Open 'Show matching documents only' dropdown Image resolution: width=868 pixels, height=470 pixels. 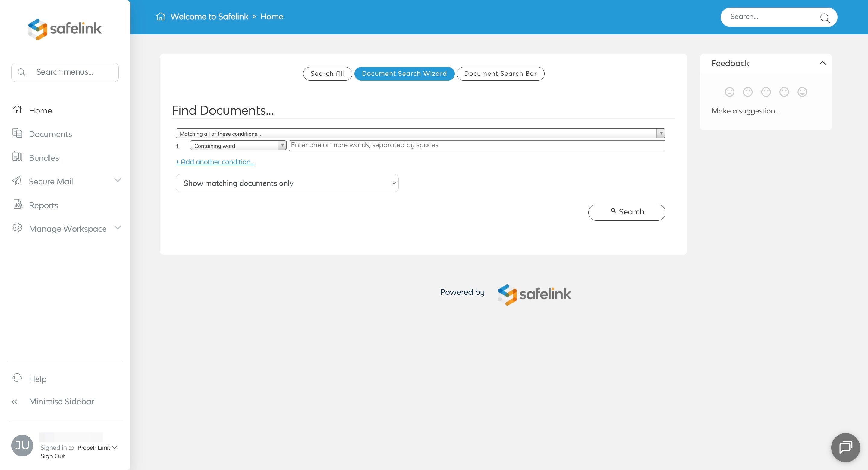pyautogui.click(x=287, y=183)
